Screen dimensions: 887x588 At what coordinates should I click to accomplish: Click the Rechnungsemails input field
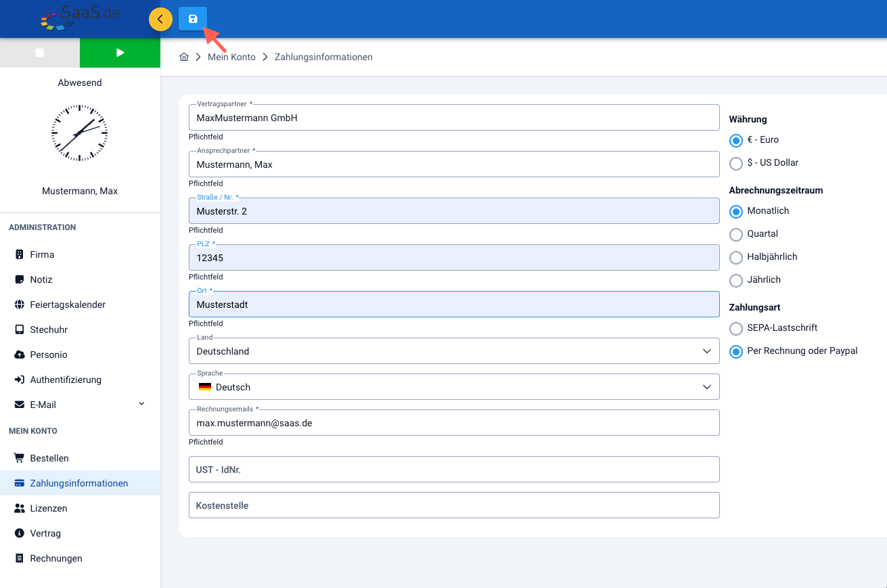454,423
